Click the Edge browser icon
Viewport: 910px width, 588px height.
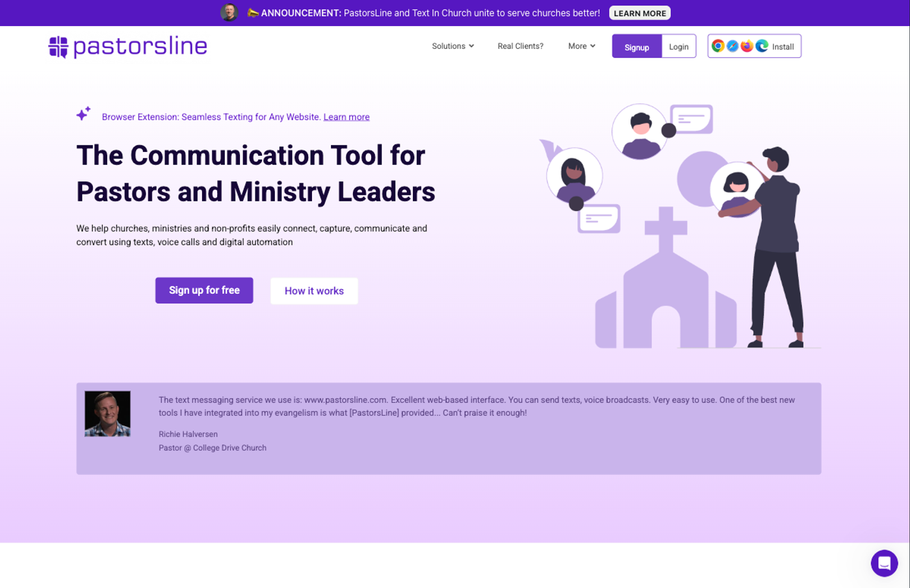[762, 45]
